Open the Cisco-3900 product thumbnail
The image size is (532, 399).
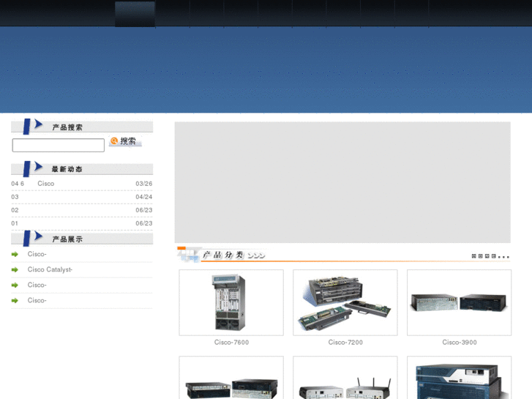coord(459,302)
